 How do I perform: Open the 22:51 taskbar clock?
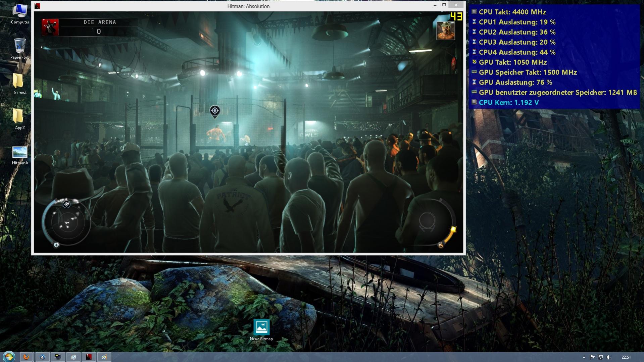[626, 357]
